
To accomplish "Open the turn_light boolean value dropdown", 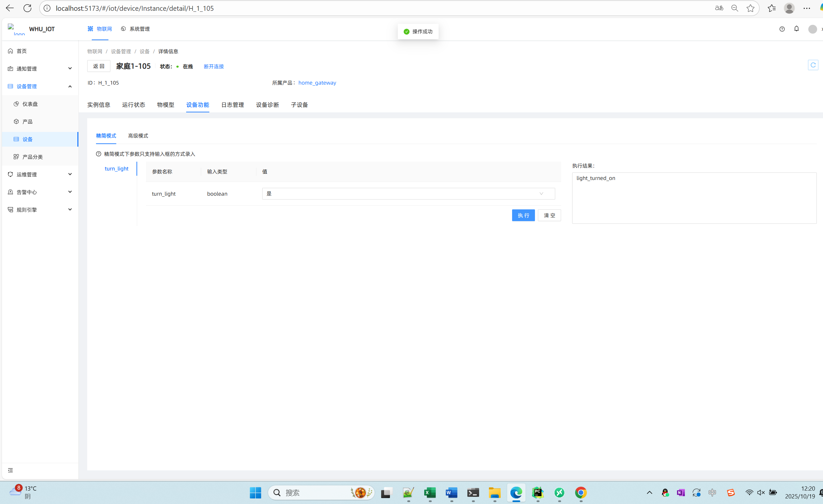I will [x=408, y=194].
